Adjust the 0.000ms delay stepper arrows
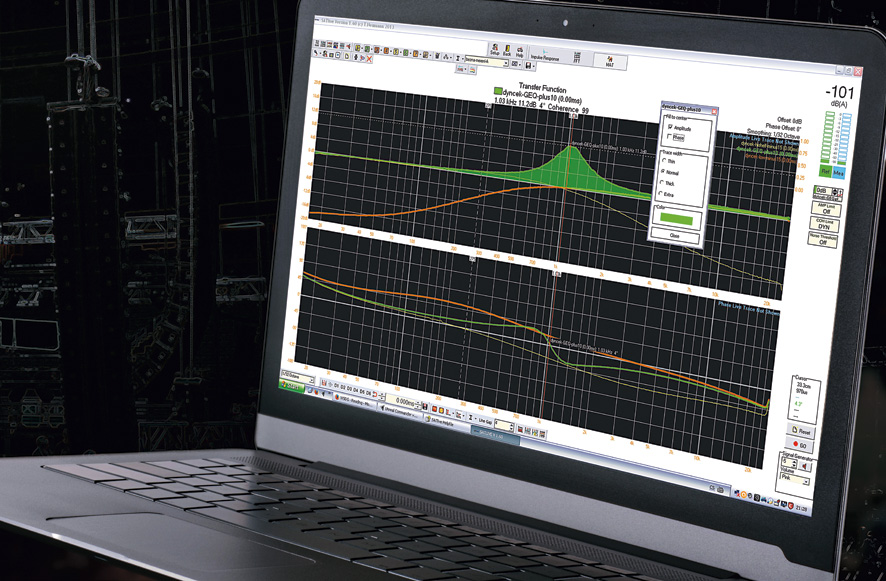Viewport: 886px width, 581px height. pyautogui.click(x=418, y=405)
